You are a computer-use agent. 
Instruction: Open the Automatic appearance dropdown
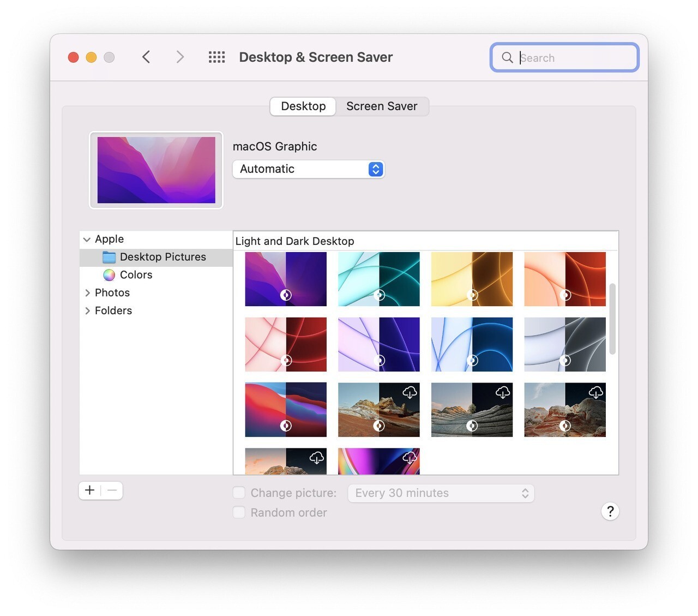point(309,169)
